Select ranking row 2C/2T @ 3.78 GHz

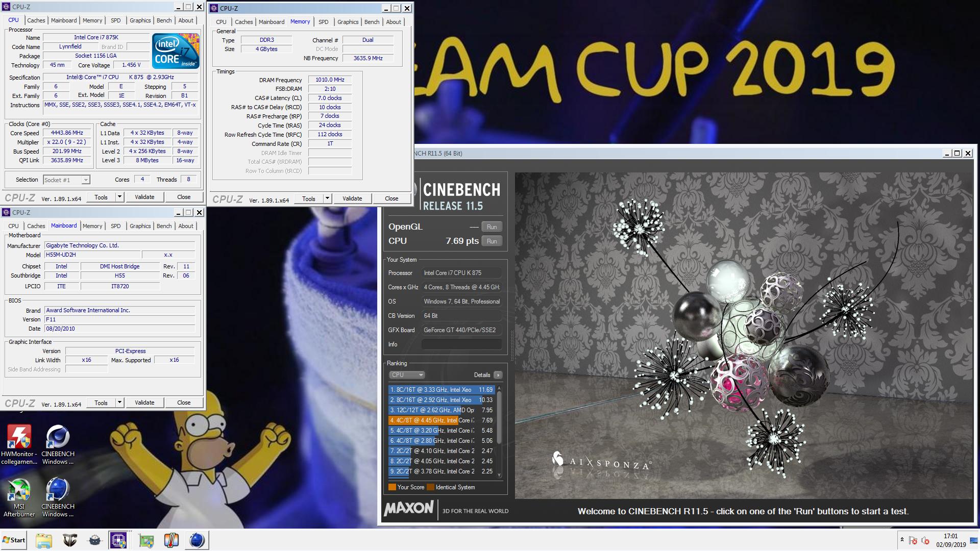pos(441,471)
